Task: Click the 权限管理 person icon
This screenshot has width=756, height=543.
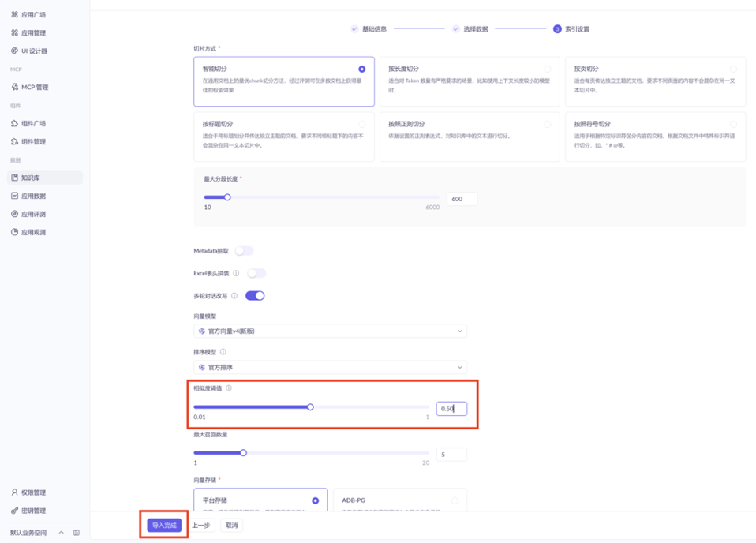Action: pyautogui.click(x=14, y=492)
